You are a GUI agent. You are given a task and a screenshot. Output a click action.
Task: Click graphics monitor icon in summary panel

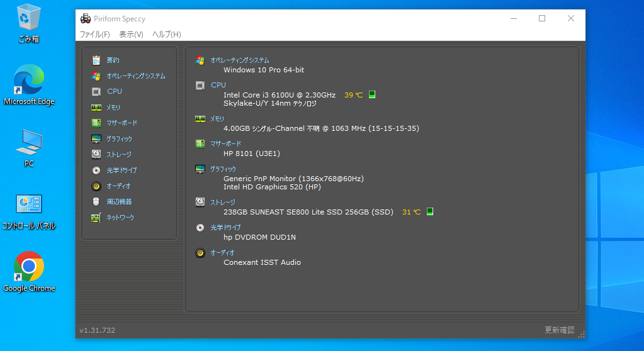coord(200,169)
